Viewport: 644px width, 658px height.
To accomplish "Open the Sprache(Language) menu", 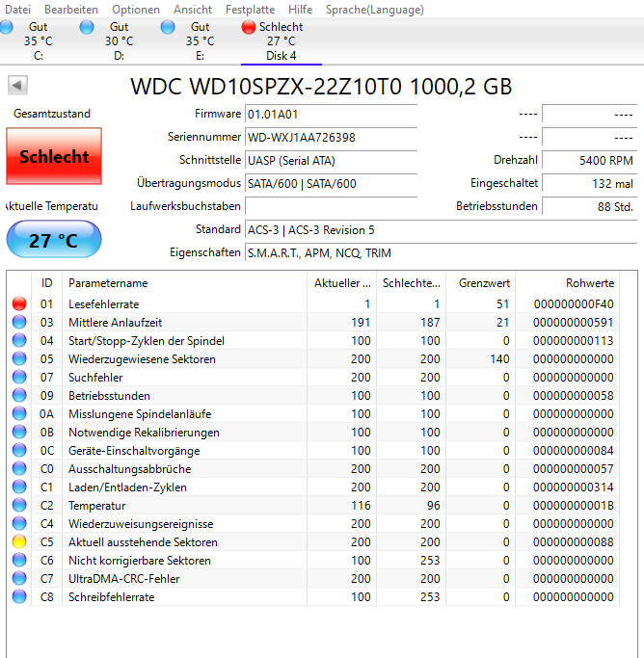I will click(375, 10).
